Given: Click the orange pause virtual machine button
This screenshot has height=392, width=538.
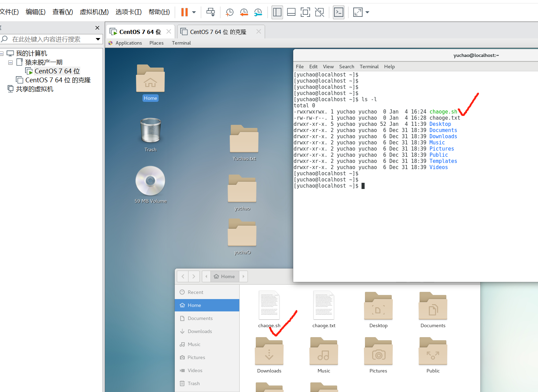Looking at the screenshot, I should click(184, 12).
